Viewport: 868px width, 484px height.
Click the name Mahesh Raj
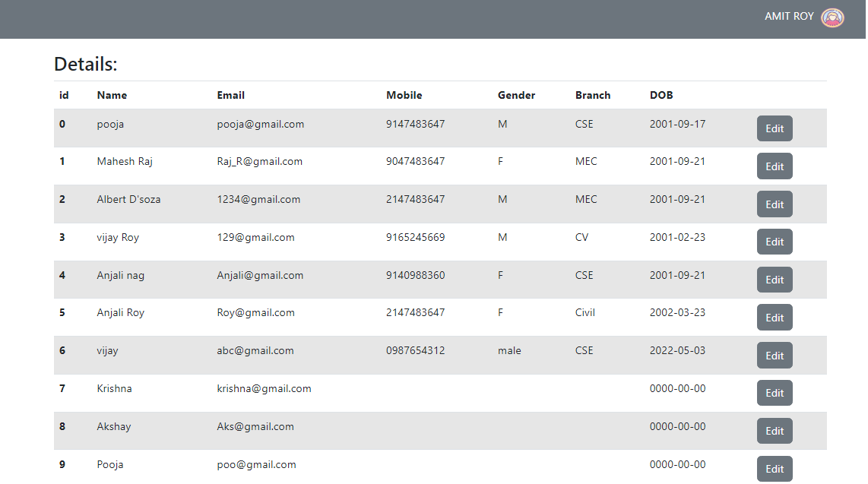pos(125,162)
